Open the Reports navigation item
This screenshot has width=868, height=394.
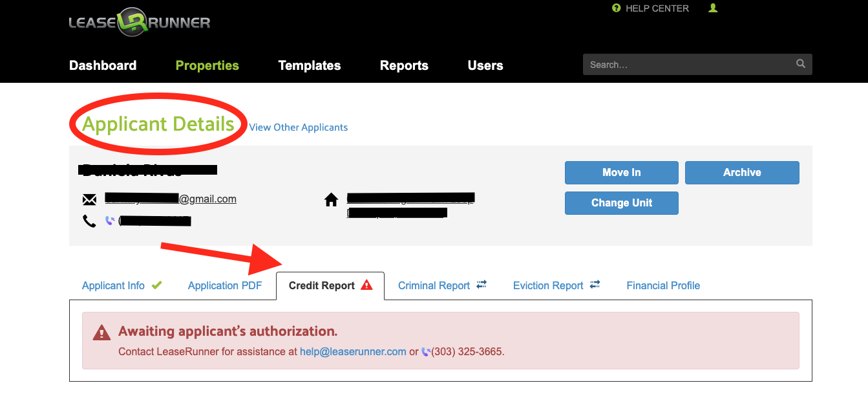[404, 65]
